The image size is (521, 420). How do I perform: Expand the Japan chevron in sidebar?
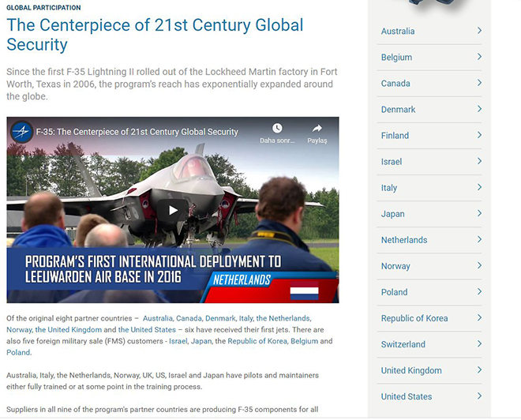click(x=479, y=213)
